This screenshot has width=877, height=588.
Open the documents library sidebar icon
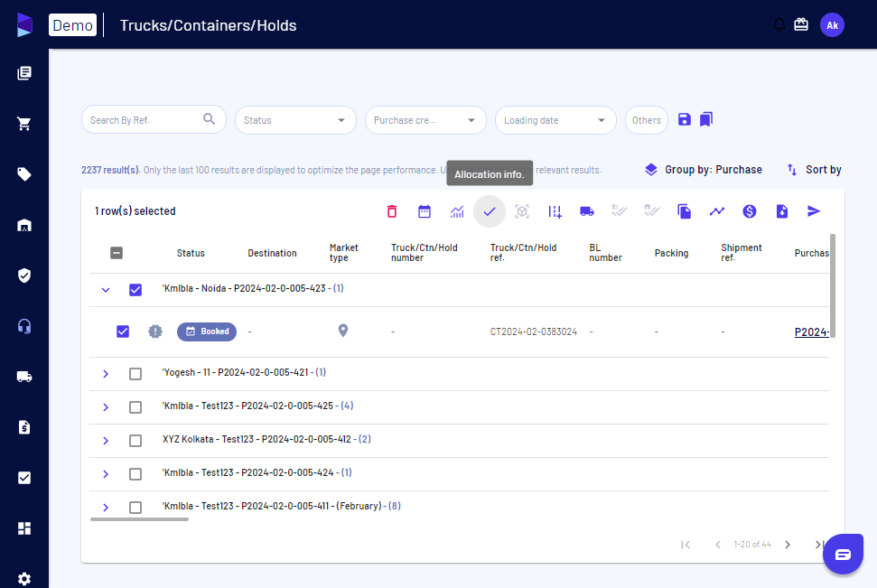point(24,73)
